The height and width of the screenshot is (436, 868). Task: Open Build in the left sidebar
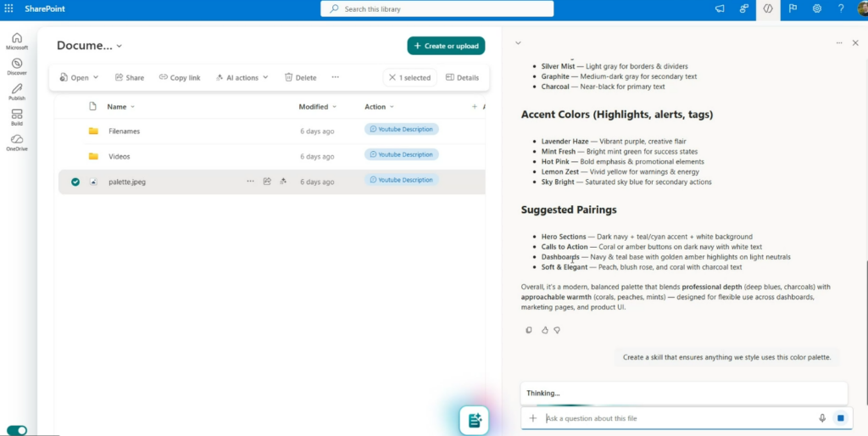[17, 117]
